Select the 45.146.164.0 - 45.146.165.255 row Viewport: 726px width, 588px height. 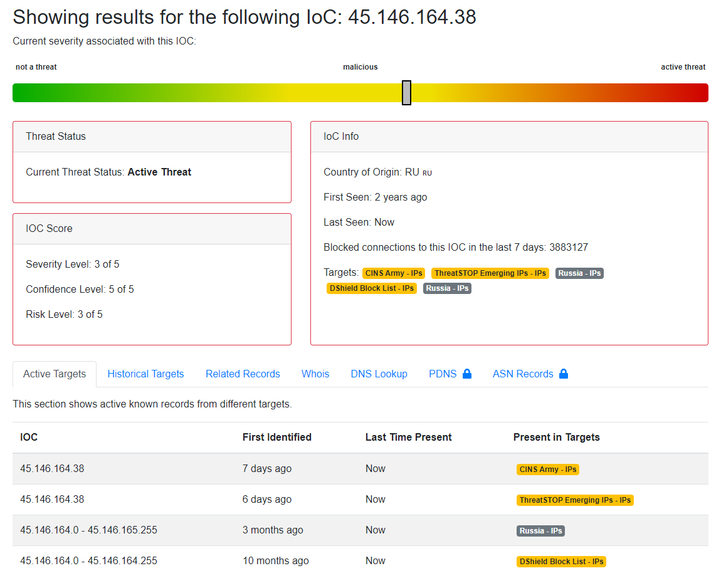point(88,530)
